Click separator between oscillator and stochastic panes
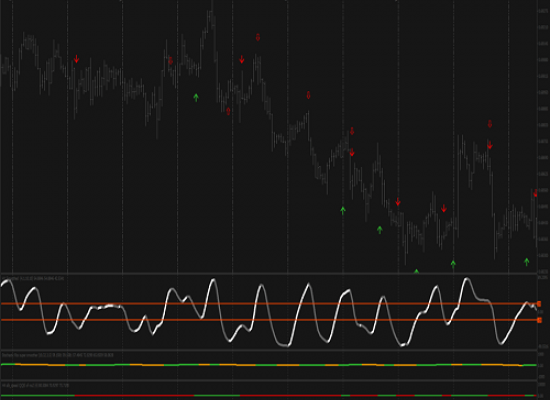 coord(269,350)
